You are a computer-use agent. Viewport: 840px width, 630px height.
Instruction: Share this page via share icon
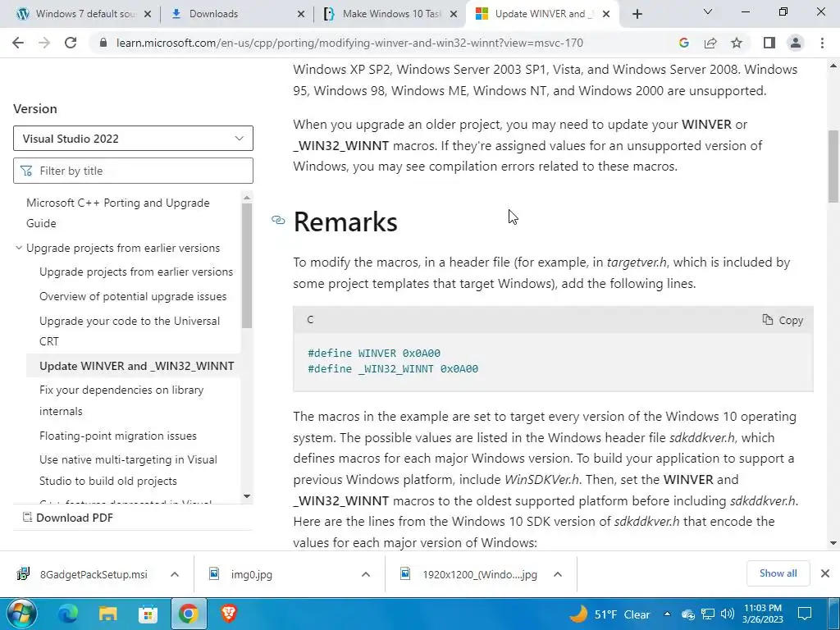(x=710, y=43)
